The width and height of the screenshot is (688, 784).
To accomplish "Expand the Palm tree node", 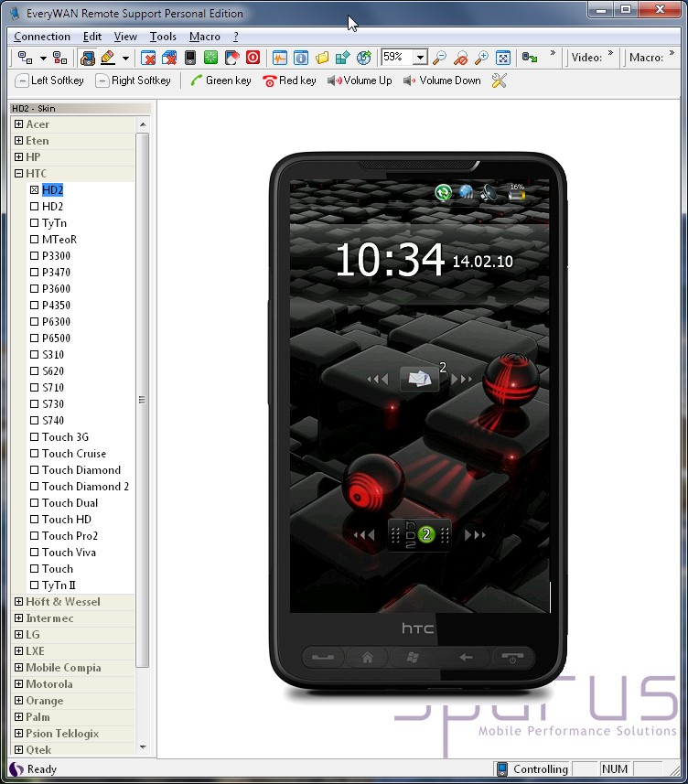I will pos(18,716).
